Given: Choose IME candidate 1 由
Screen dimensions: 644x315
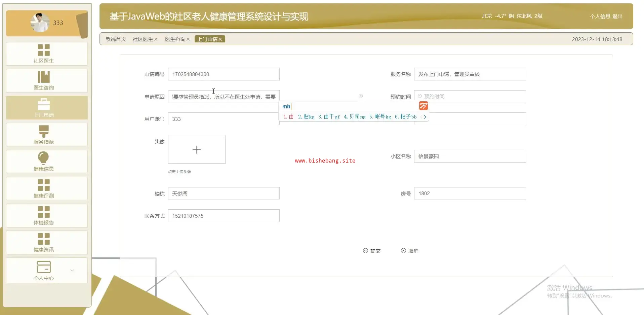Looking at the screenshot, I should tap(288, 117).
